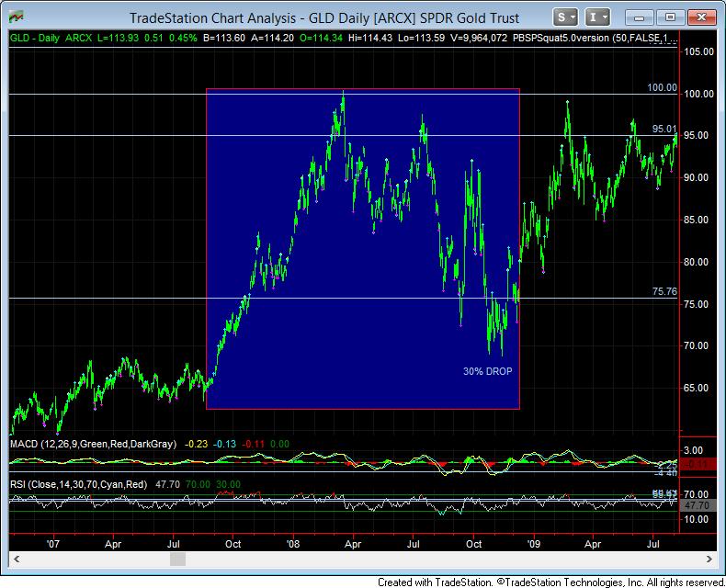
Task: Click the MACD (12,26,9,Green,Red,DarkGray) label
Action: [x=93, y=444]
